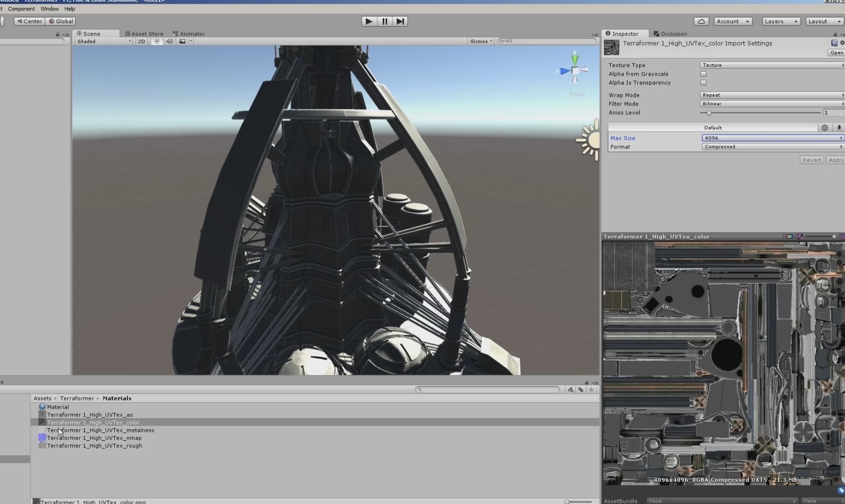Click the Revert button

coord(812,160)
